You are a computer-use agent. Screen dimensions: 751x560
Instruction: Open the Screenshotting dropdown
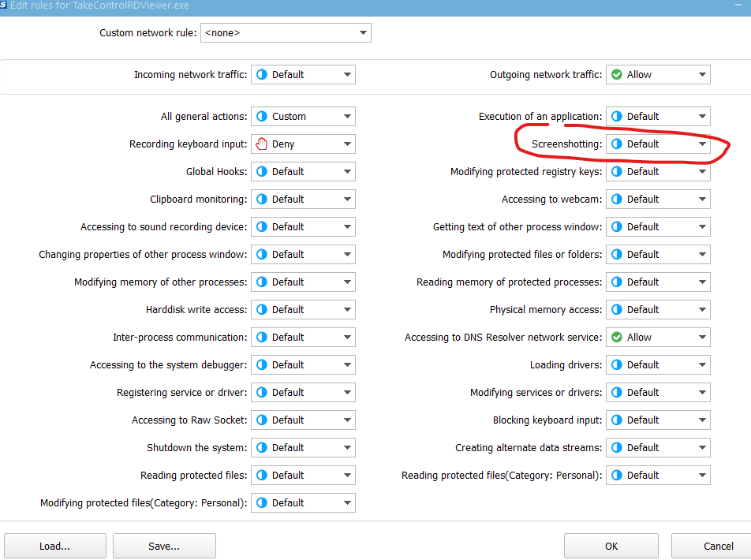click(x=658, y=144)
